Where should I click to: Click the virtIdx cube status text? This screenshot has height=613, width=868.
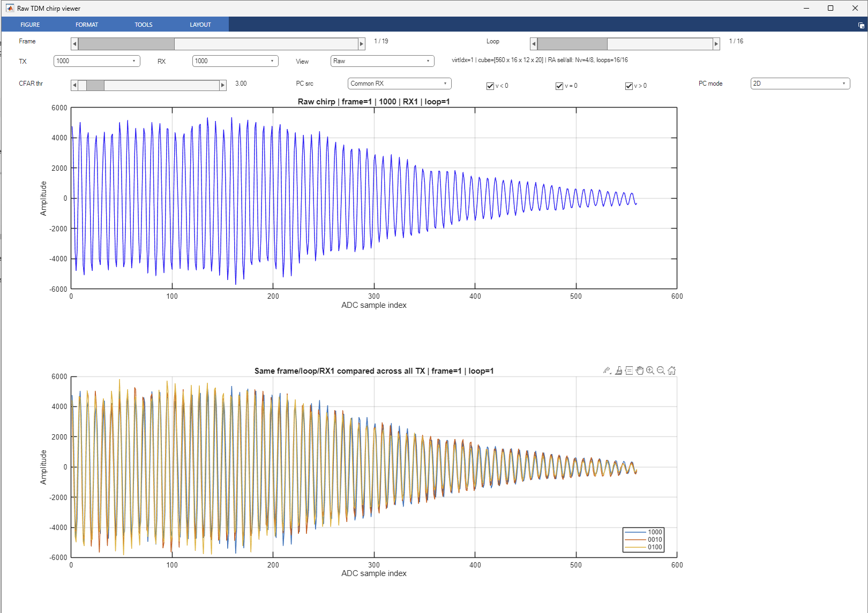540,60
